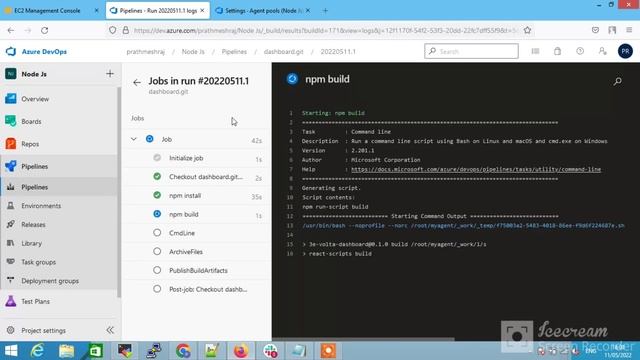
Task: Click the Pipelines breadcrumb
Action: pos(234,52)
